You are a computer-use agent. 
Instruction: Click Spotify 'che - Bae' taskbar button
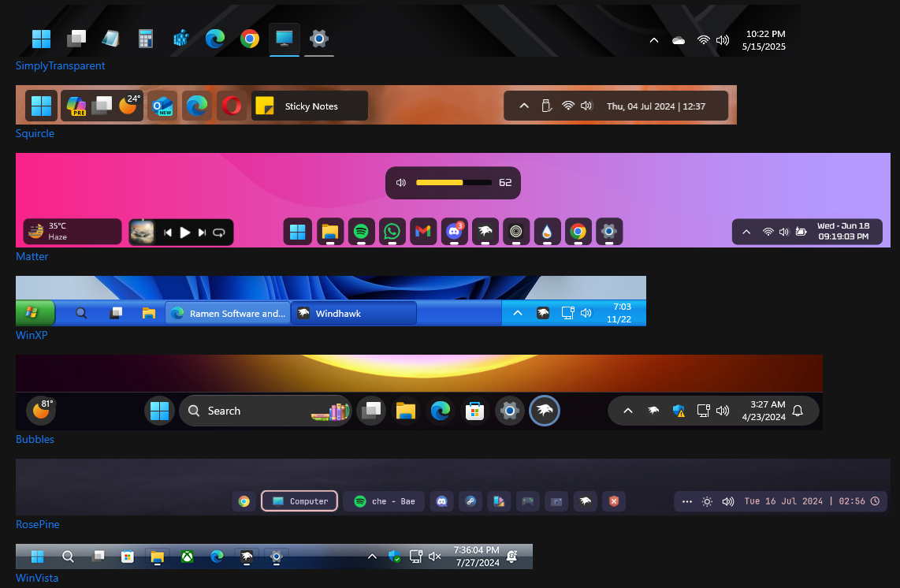click(384, 501)
